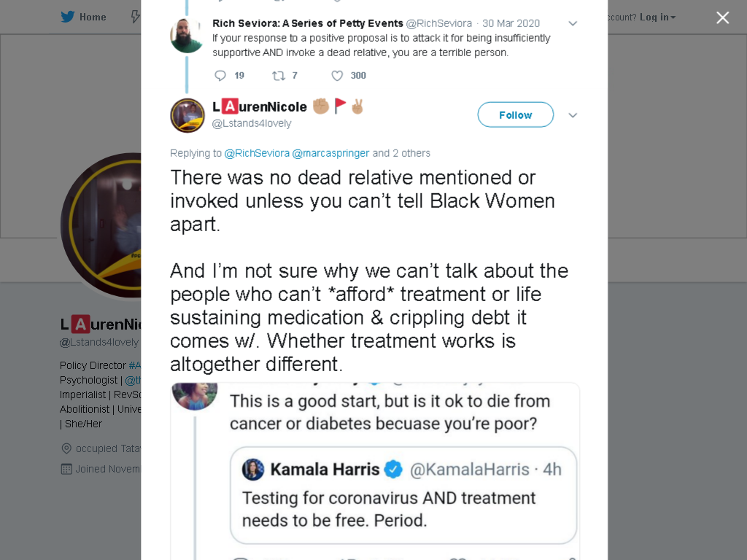Image resolution: width=747 pixels, height=560 pixels.
Task: Open the Moments lightning bolt icon
Action: click(135, 17)
